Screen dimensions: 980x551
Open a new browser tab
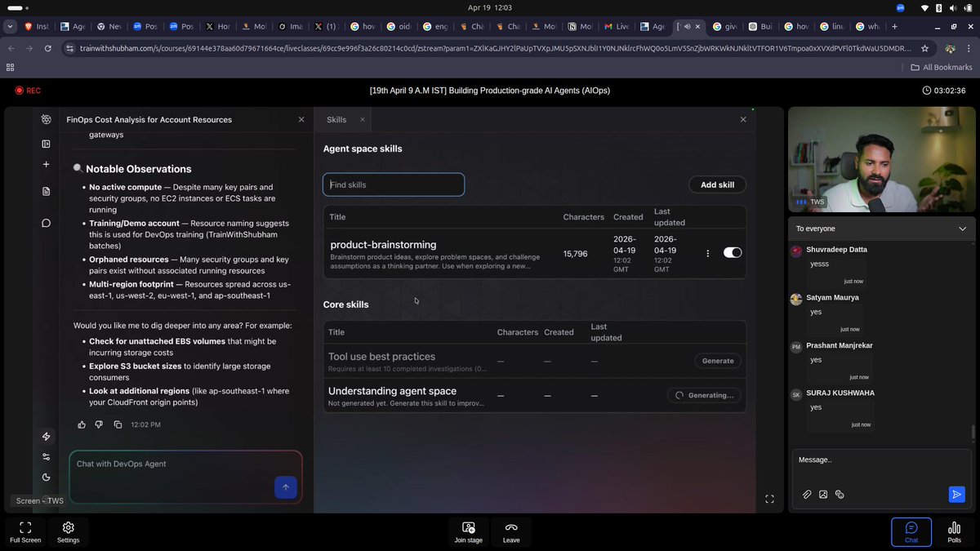coord(895,26)
